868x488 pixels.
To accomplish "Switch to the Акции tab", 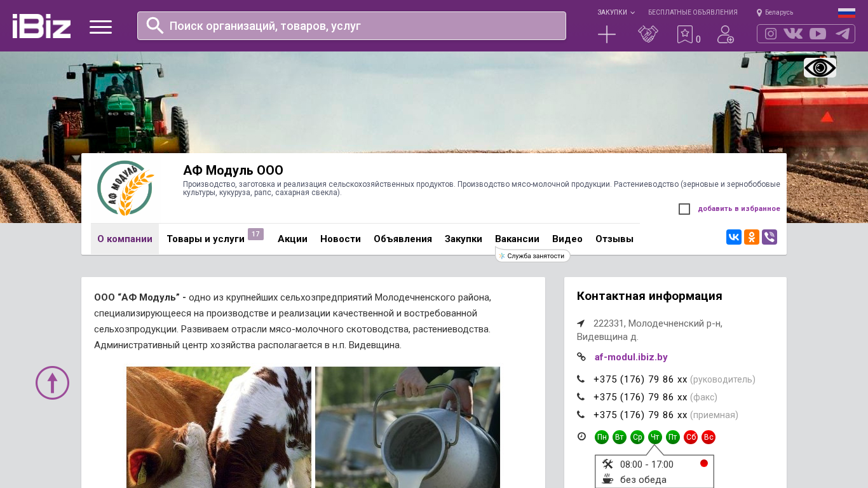I will pos(292,239).
